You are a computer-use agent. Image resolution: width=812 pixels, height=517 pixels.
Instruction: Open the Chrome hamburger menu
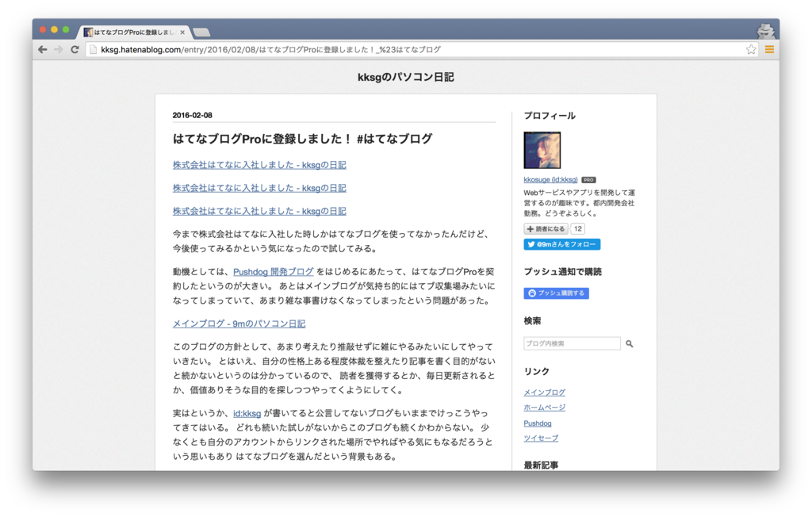point(770,48)
